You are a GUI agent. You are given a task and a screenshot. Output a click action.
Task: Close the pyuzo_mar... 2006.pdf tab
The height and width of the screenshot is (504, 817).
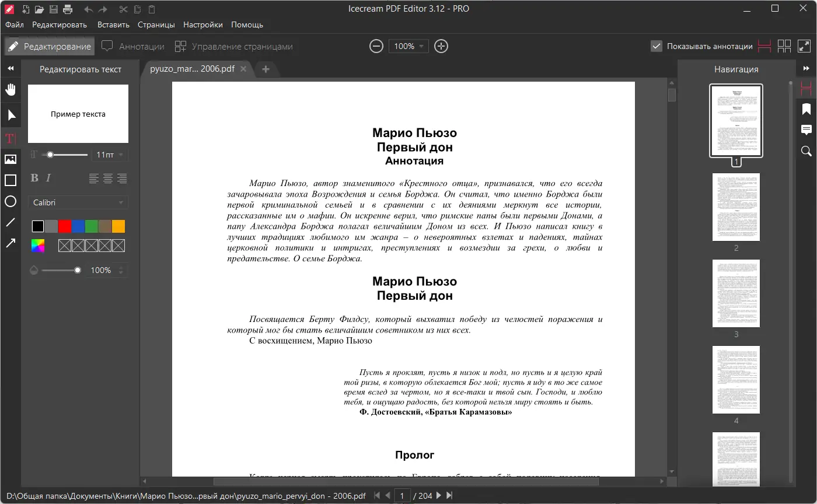244,69
